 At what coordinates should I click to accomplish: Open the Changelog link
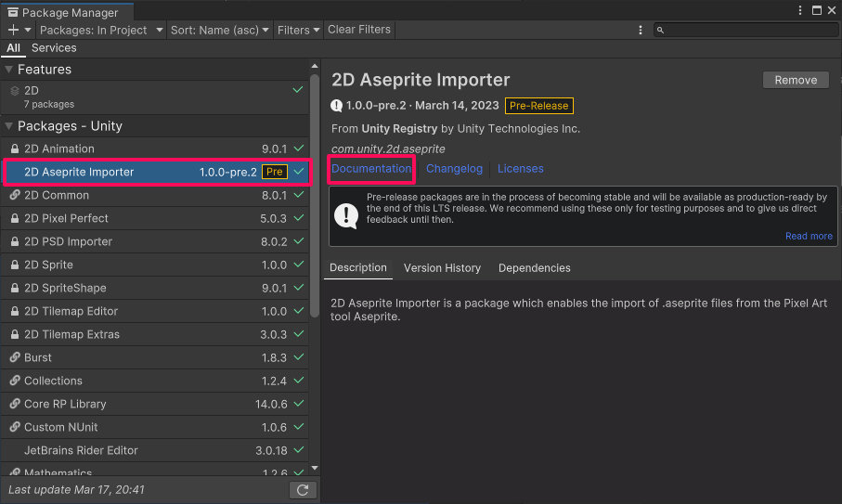(454, 169)
